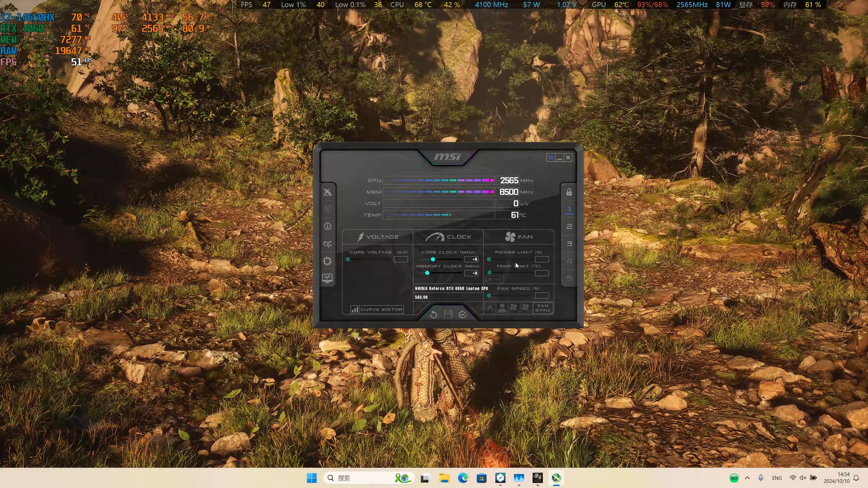Reset settings with the revert arrow icon
The height and width of the screenshot is (488, 868).
point(433,315)
